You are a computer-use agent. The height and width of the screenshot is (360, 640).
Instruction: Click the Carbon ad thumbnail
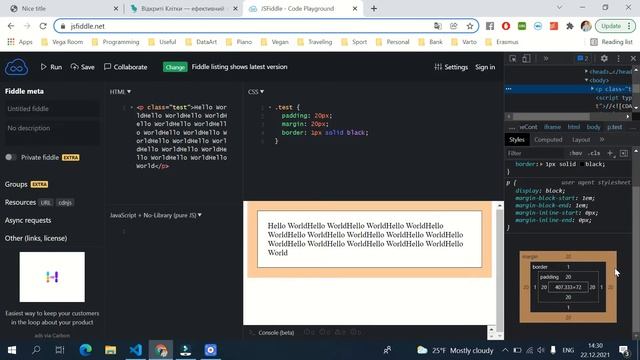[x=52, y=277]
